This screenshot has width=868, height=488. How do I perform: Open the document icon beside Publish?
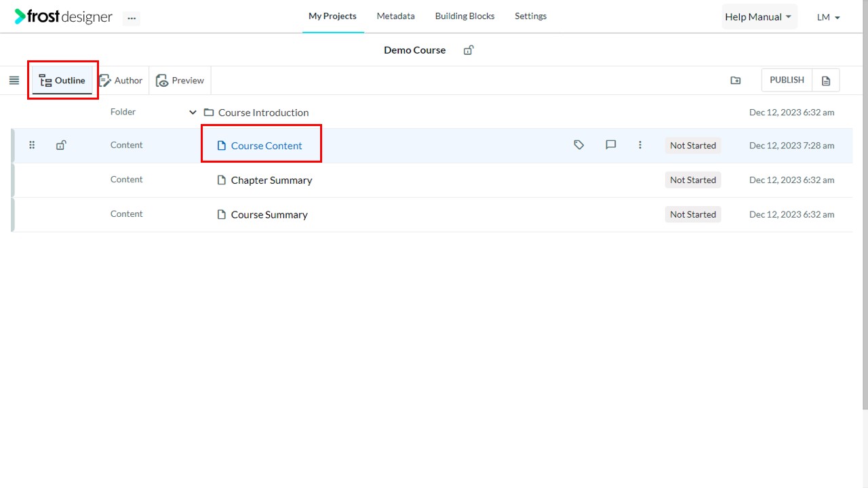coord(826,80)
